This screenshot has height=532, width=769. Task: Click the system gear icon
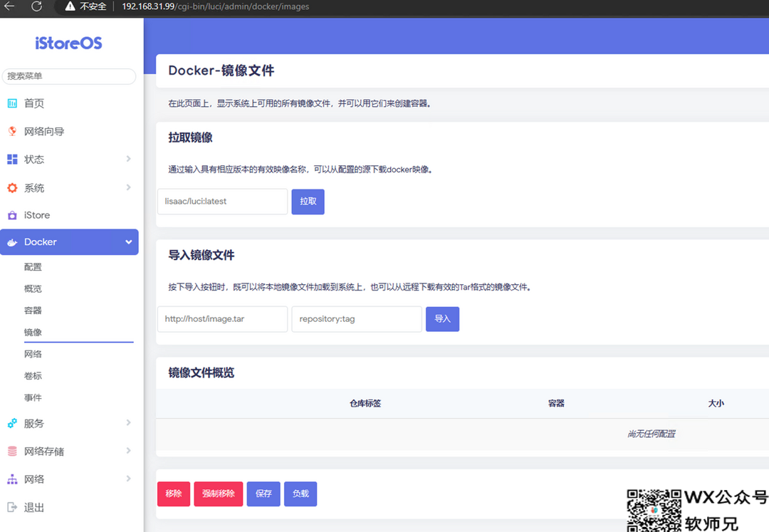(12, 188)
